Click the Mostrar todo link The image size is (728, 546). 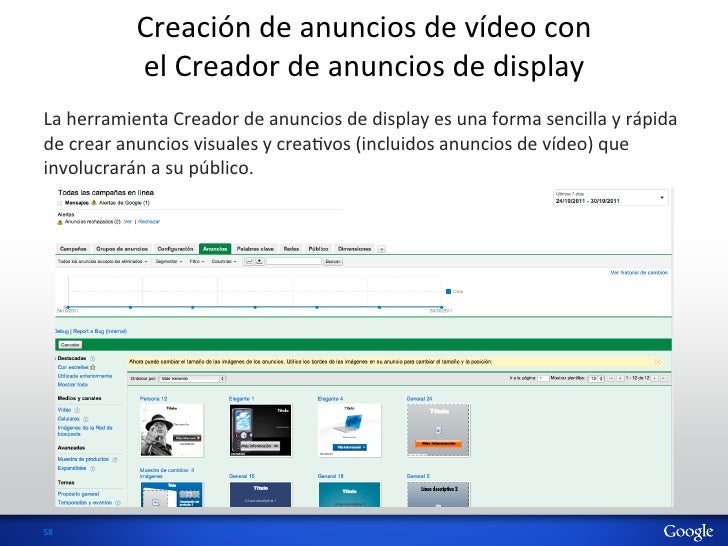(x=72, y=385)
